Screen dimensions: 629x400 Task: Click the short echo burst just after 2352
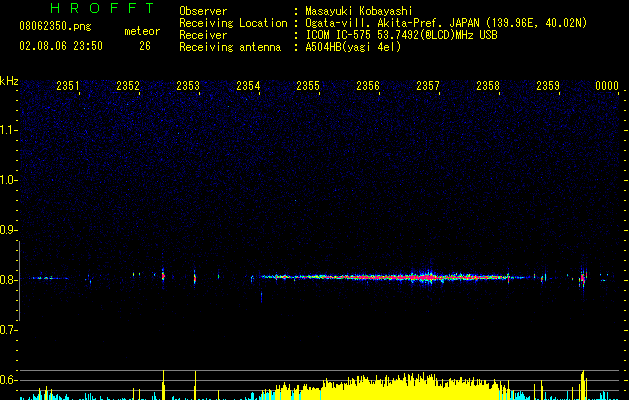click(x=163, y=276)
